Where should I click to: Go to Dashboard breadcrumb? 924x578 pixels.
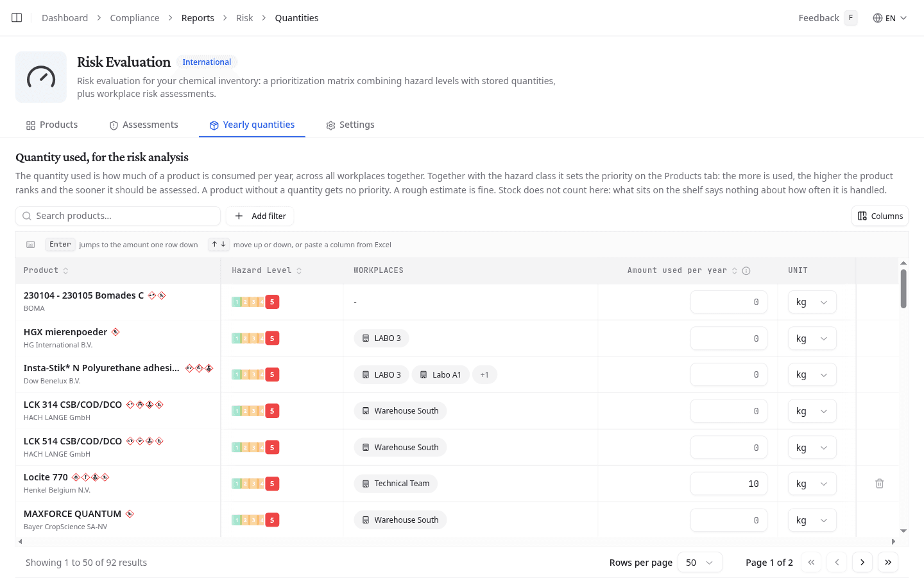pyautogui.click(x=65, y=18)
